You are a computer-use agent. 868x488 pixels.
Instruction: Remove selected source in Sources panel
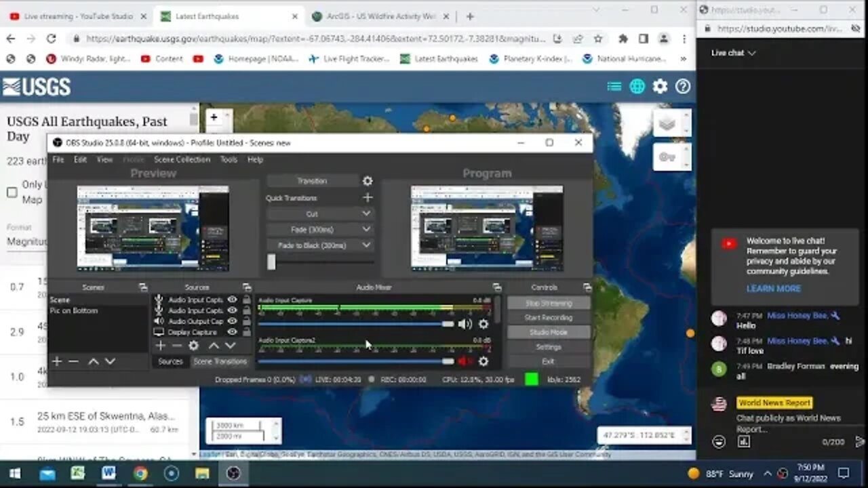point(177,346)
